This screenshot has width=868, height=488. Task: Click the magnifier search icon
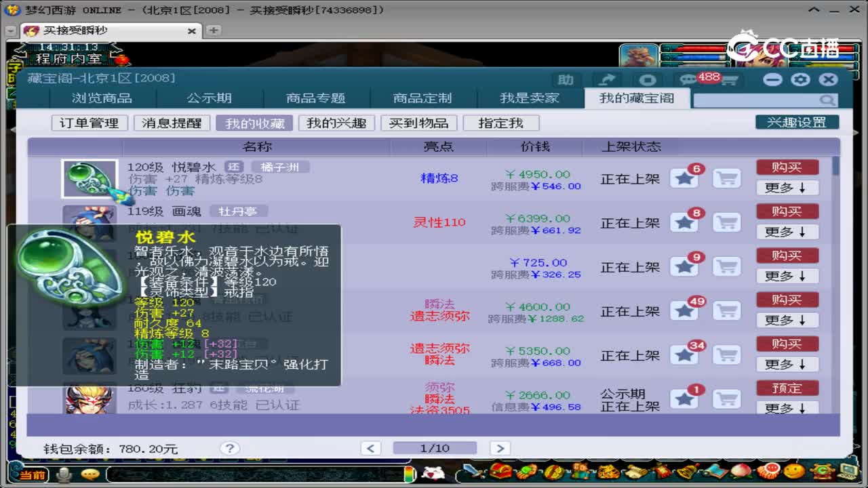coord(827,100)
